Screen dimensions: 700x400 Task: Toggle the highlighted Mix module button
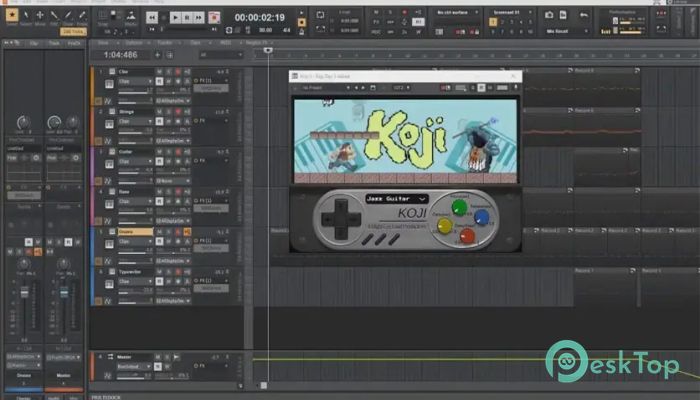tap(418, 21)
